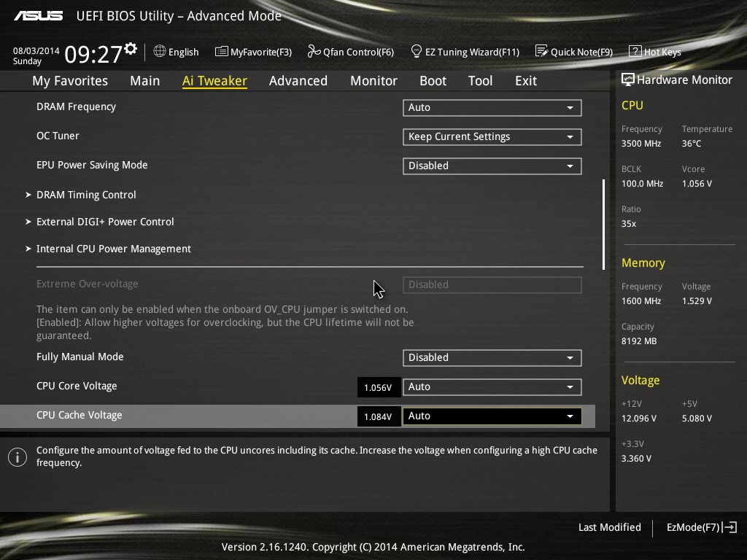Click the Extreme Over-voltage label
The height and width of the screenshot is (560, 747).
(88, 284)
